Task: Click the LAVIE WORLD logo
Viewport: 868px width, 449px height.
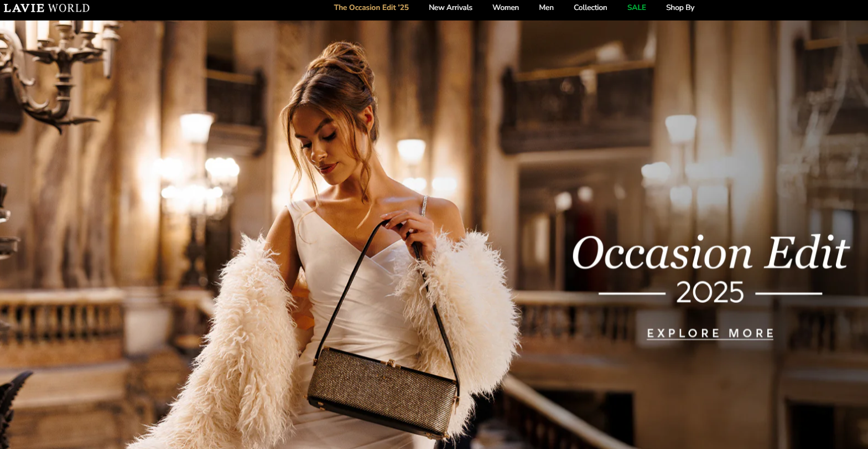Action: tap(46, 8)
